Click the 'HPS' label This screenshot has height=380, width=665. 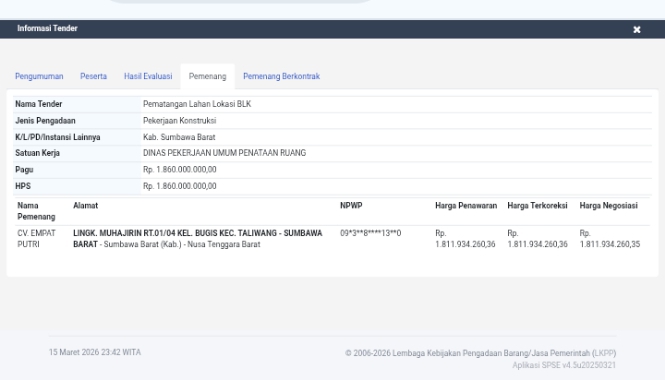(x=23, y=186)
